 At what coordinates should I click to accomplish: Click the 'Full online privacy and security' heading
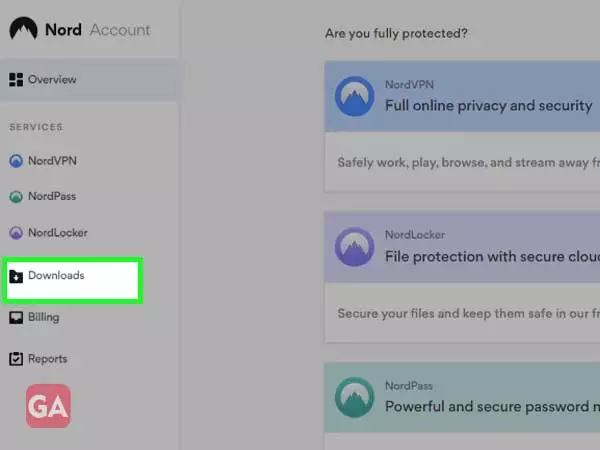point(488,105)
